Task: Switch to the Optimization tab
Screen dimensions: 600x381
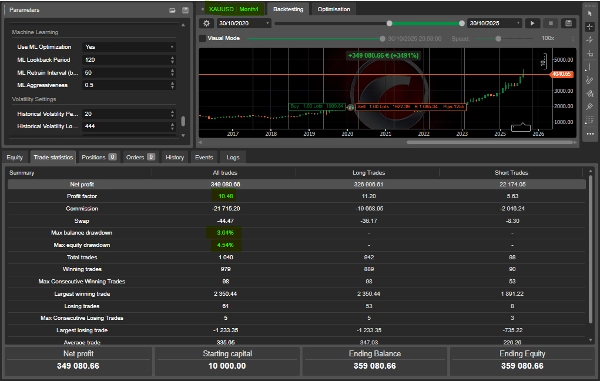Action: coord(334,9)
